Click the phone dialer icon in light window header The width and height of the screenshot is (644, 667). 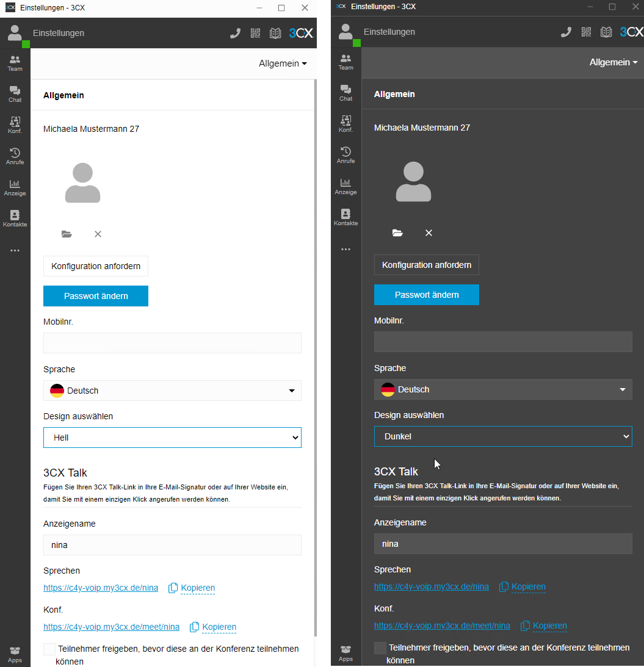236,33
